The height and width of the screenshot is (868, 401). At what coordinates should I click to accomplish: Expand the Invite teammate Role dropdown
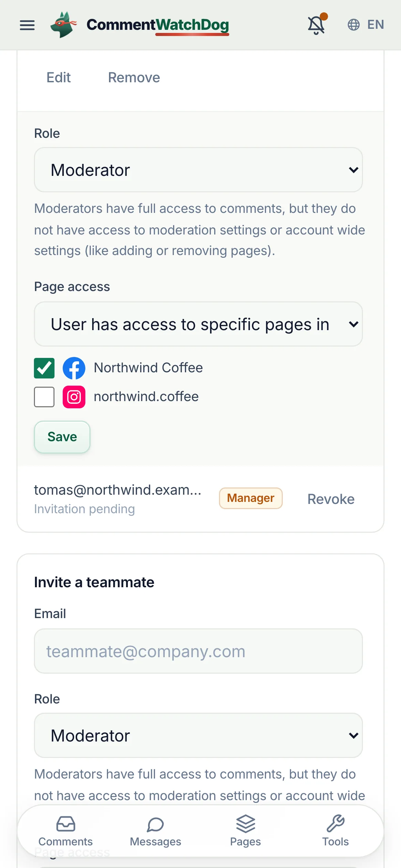coord(198,735)
